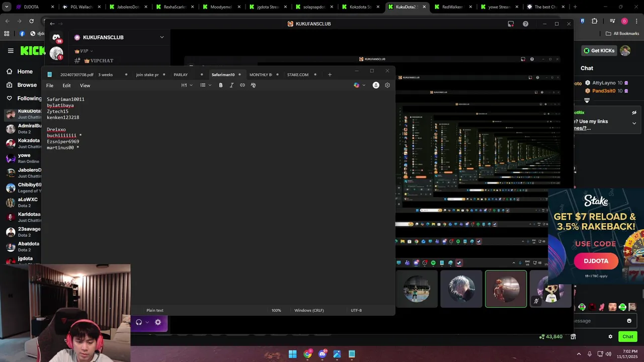Open VIPCHAT channel in Discord

pos(98,61)
